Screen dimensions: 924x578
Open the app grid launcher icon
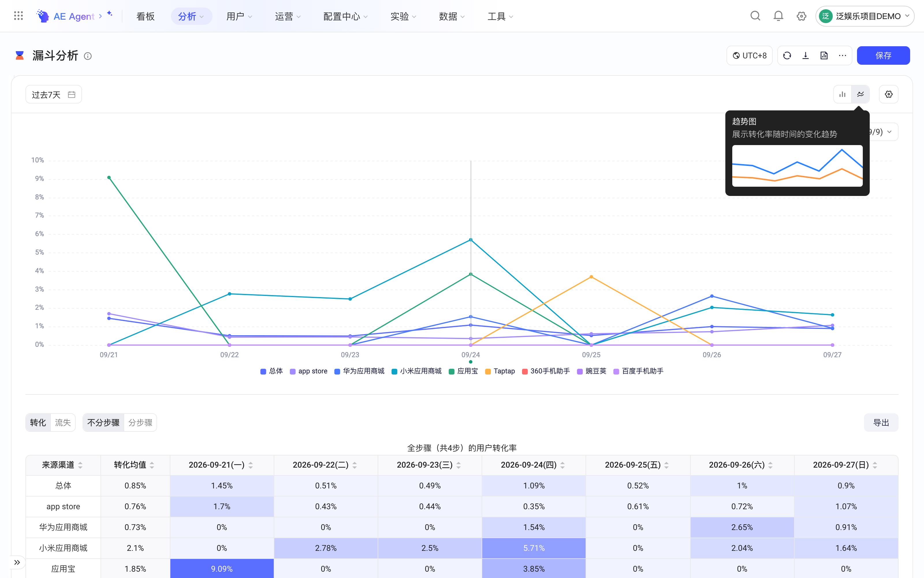pos(18,16)
